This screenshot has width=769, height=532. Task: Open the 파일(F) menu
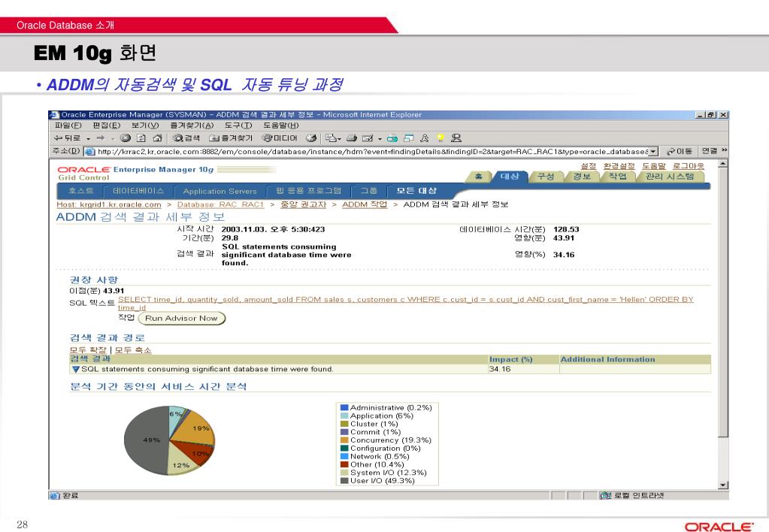pyautogui.click(x=68, y=125)
